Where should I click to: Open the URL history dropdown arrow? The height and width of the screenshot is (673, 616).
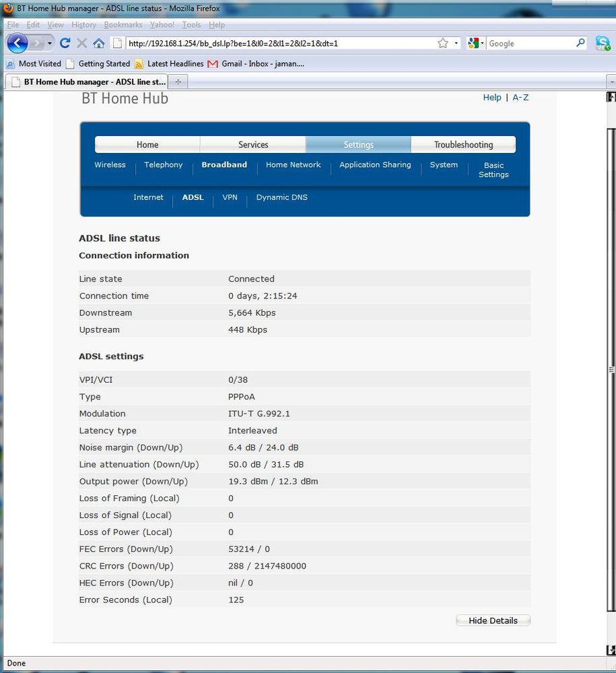click(x=456, y=43)
